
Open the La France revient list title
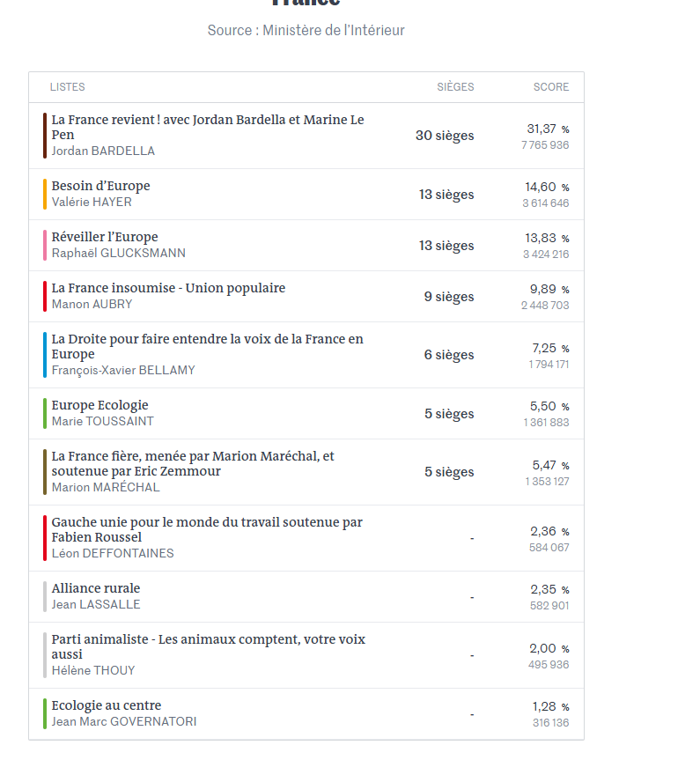pos(207,127)
